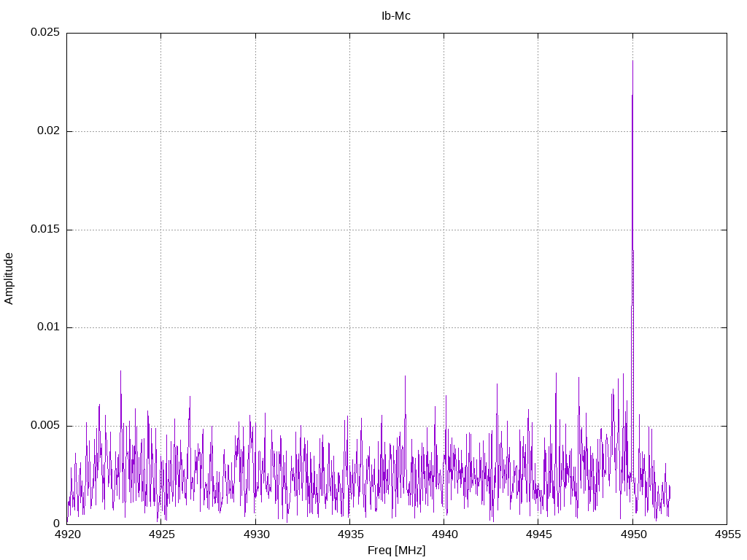Click the 4920 x-axis tick label
The image size is (747, 560).
[66, 534]
